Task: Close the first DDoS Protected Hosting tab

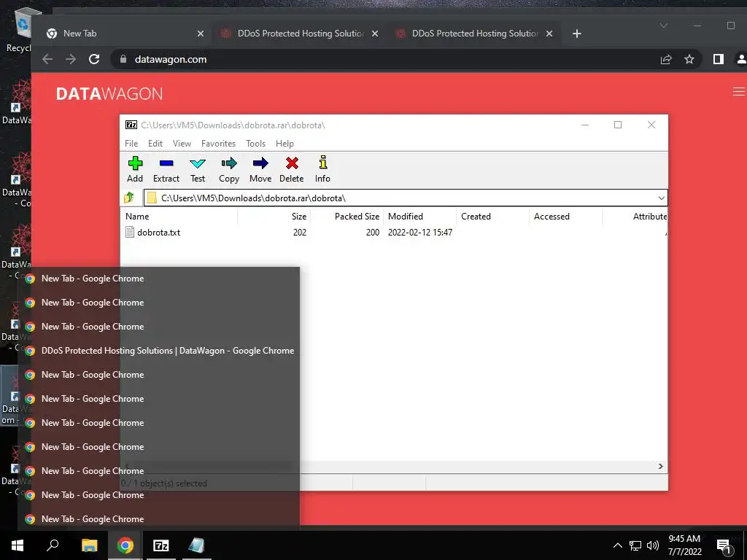Action: click(x=375, y=34)
